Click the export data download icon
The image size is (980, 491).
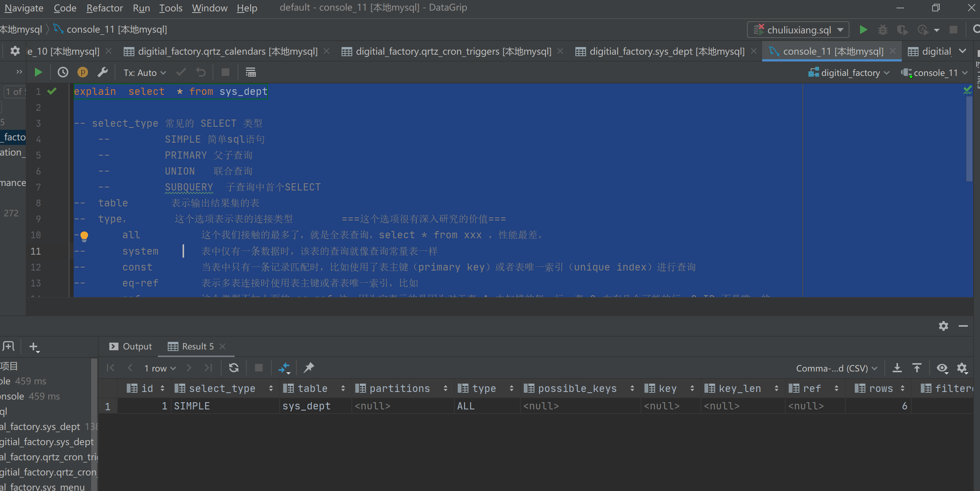(x=896, y=368)
